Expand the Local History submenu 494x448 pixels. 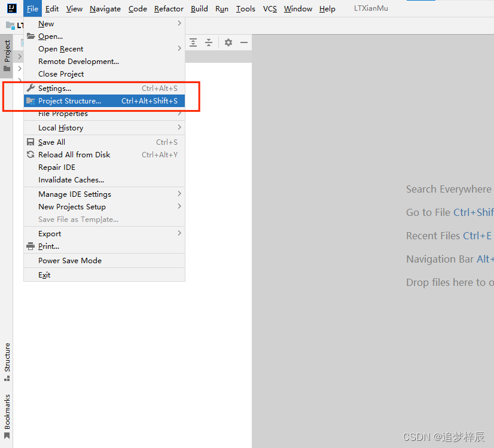tap(104, 127)
